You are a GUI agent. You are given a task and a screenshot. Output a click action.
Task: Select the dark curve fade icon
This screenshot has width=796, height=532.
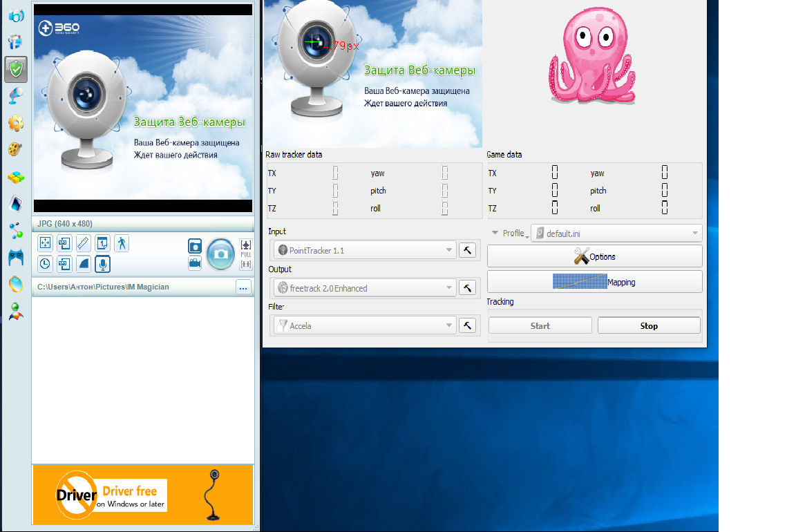(83, 264)
